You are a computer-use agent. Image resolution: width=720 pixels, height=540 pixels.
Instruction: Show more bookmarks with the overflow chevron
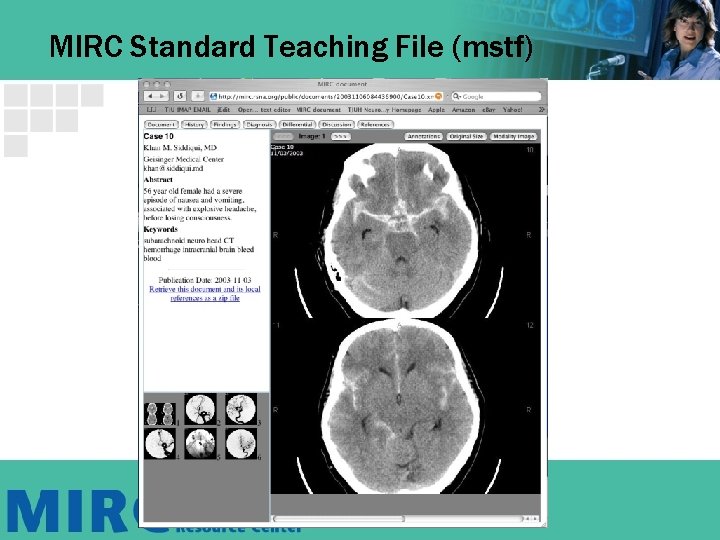coord(541,110)
